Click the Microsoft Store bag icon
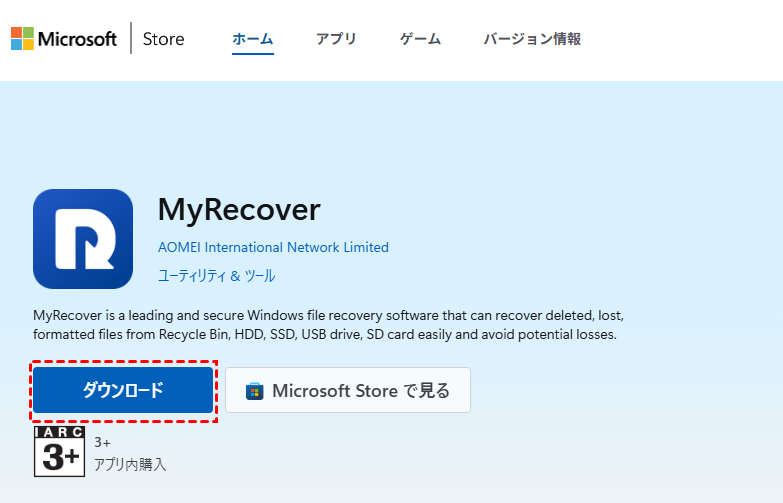This screenshot has width=783, height=503. pos(255,390)
